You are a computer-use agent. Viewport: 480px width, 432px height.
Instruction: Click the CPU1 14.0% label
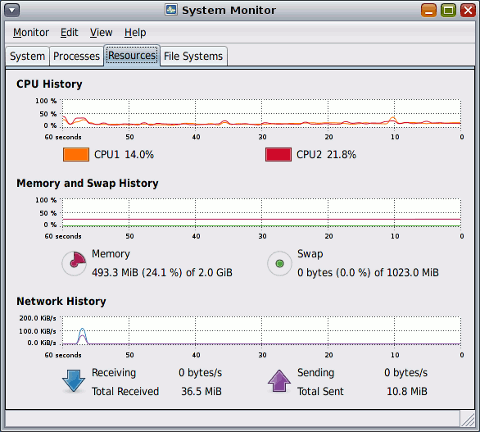[x=124, y=155]
